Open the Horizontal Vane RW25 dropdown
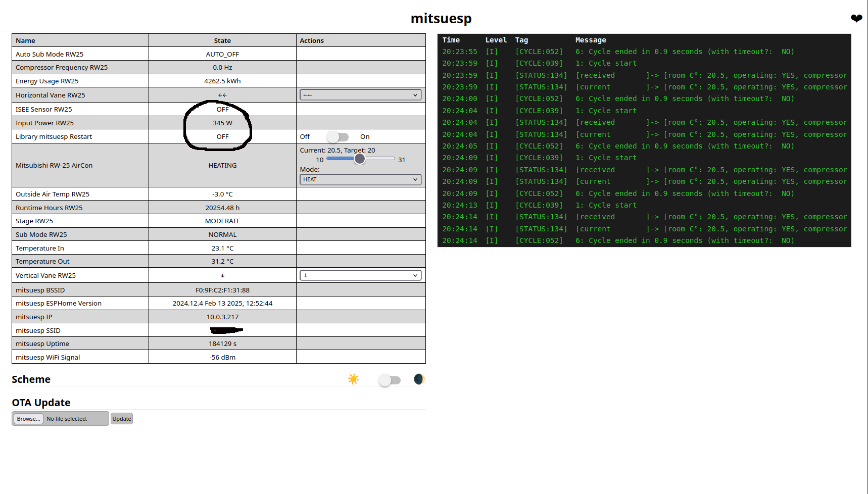 [360, 94]
